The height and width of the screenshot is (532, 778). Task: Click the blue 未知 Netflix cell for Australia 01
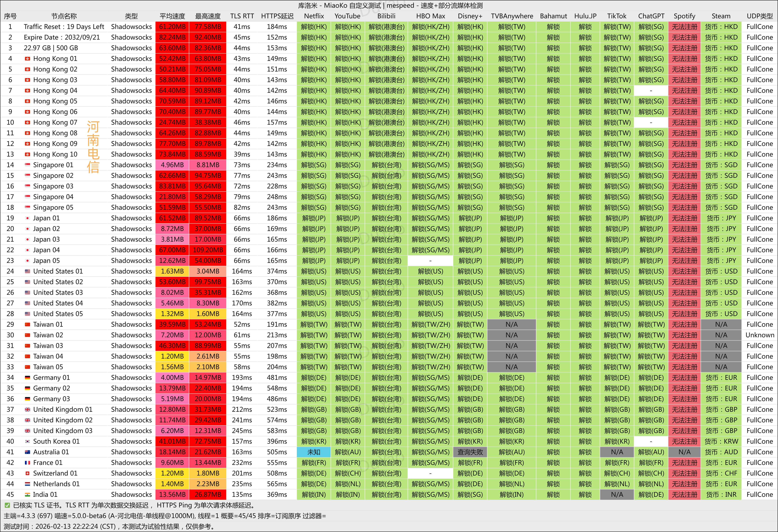click(x=314, y=452)
